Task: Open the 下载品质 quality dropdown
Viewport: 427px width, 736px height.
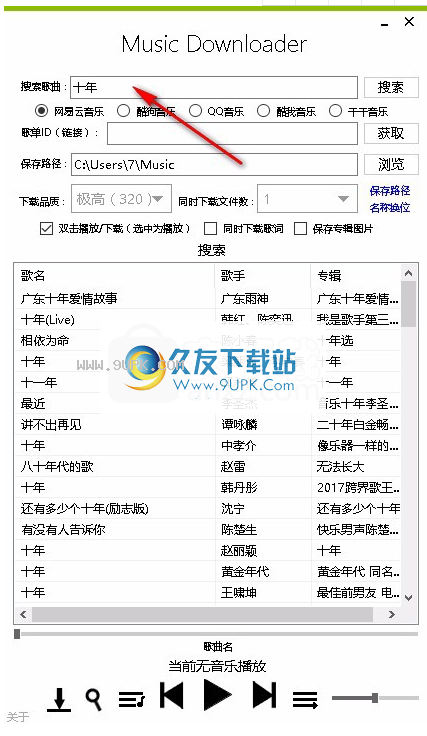Action: coord(121,199)
